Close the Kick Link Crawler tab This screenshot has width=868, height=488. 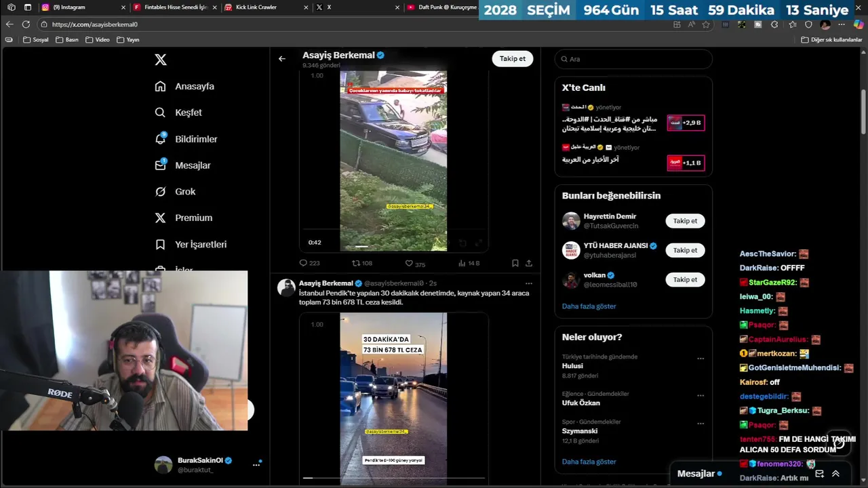point(305,7)
